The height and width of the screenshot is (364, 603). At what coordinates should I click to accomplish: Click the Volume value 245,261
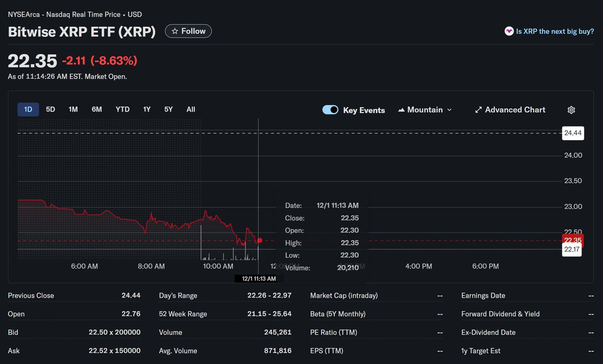click(278, 332)
